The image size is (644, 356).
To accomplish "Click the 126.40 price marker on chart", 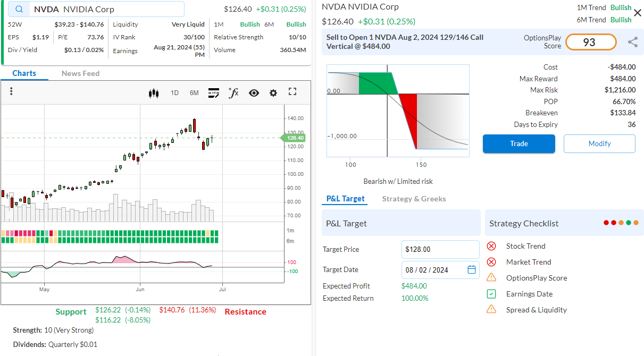I will 292,138.
